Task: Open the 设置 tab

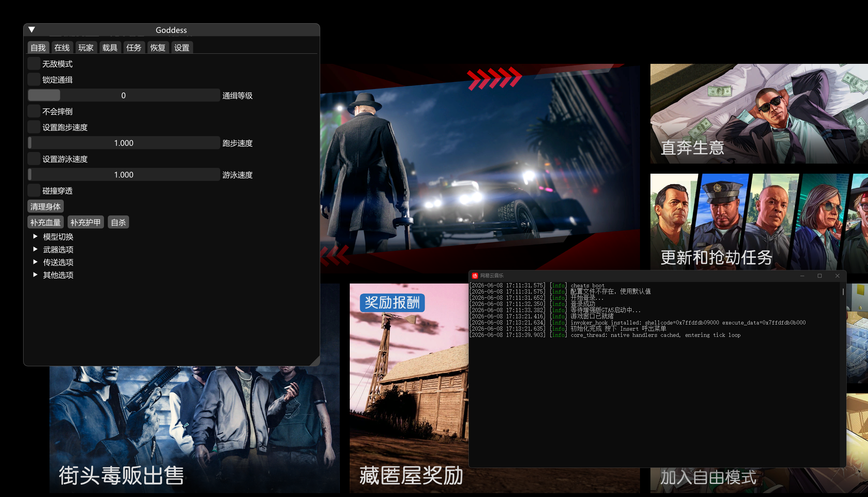Action: tap(182, 48)
